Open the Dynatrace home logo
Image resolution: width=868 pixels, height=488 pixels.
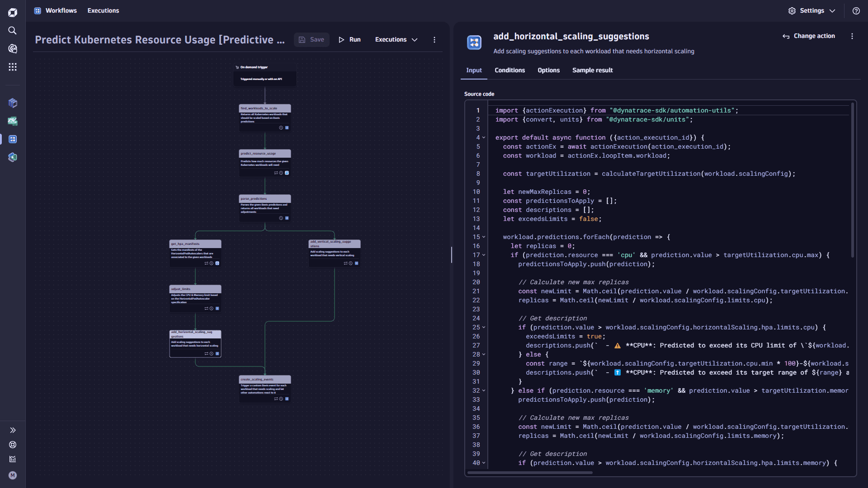(x=13, y=12)
